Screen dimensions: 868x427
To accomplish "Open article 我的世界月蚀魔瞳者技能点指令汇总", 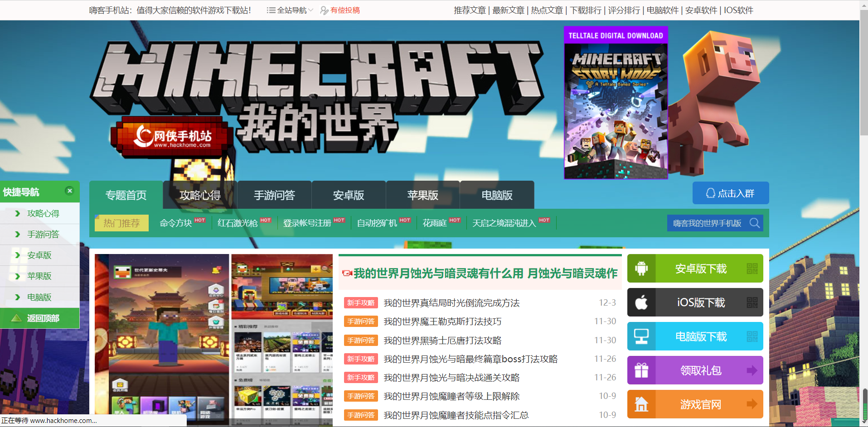I will 456,415.
